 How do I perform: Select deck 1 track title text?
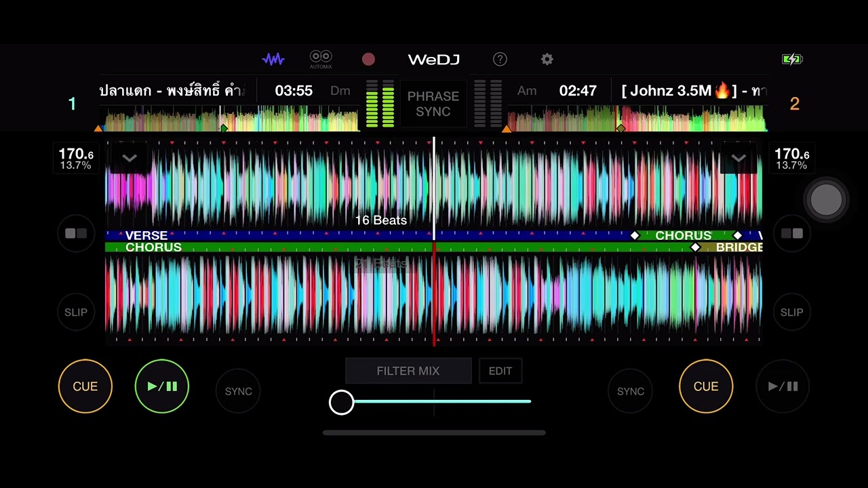pos(172,91)
